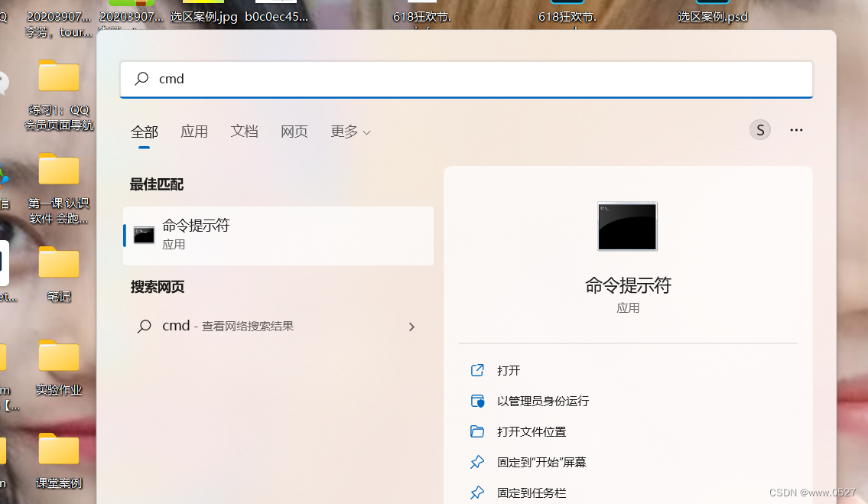Switch to the 网页 tab

point(294,131)
